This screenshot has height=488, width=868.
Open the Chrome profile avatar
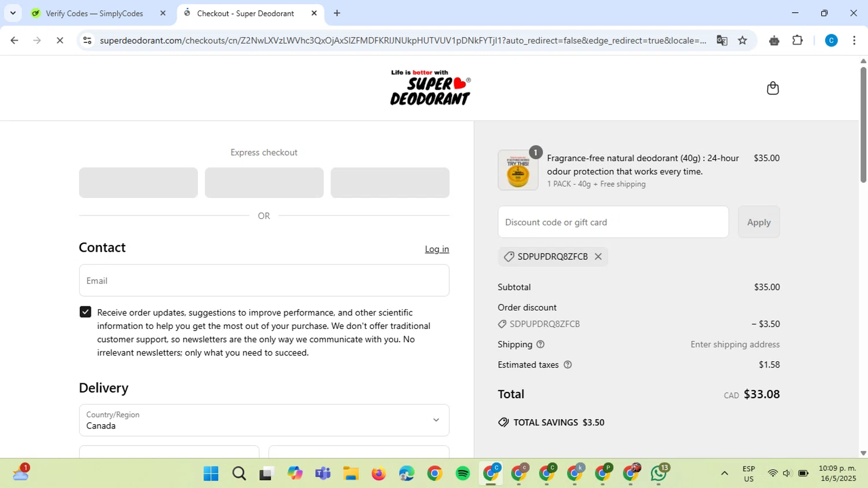pyautogui.click(x=831, y=41)
